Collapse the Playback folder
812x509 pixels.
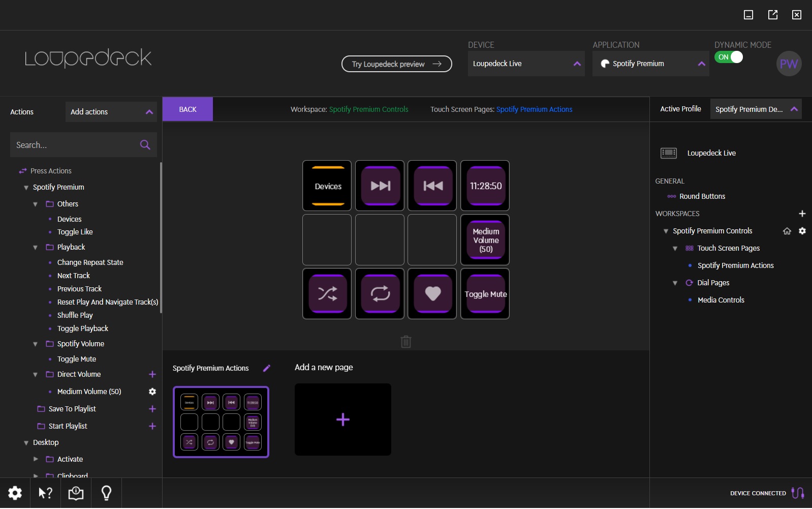[35, 248]
